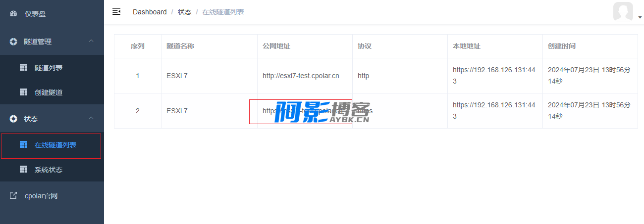The image size is (644, 224).
Task: Click the user avatar picture
Action: [623, 11]
